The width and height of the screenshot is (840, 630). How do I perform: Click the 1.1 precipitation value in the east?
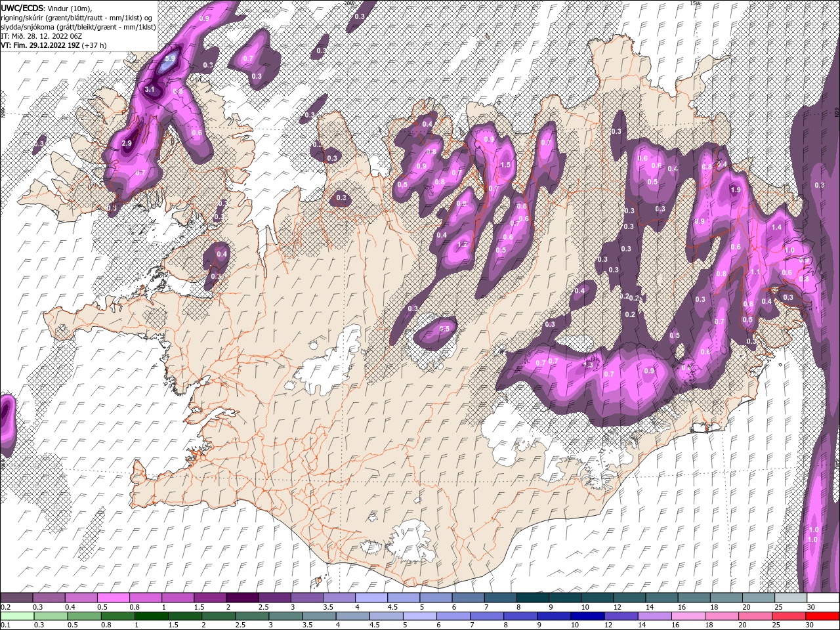tap(755, 272)
